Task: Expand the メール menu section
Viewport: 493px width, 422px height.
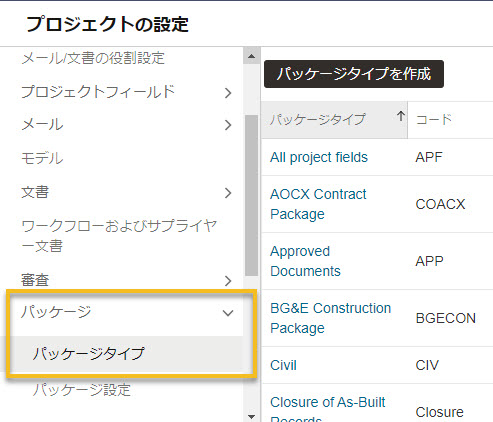Action: point(228,125)
